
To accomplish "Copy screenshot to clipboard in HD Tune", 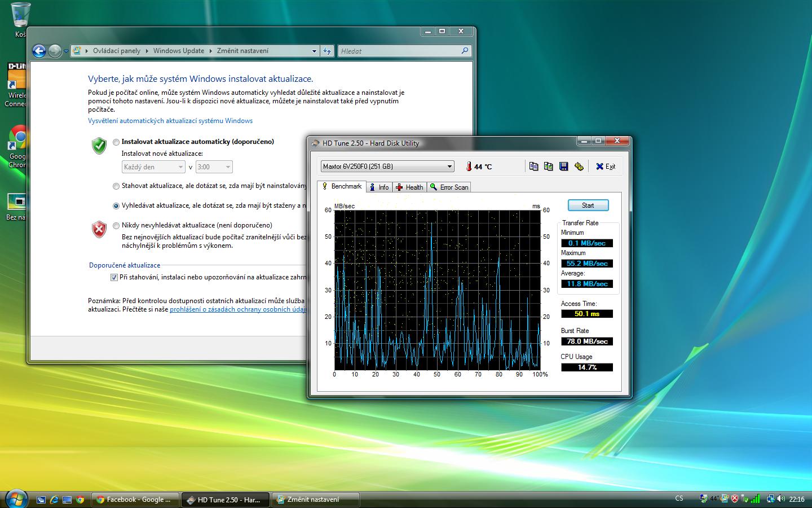I will coord(548,166).
